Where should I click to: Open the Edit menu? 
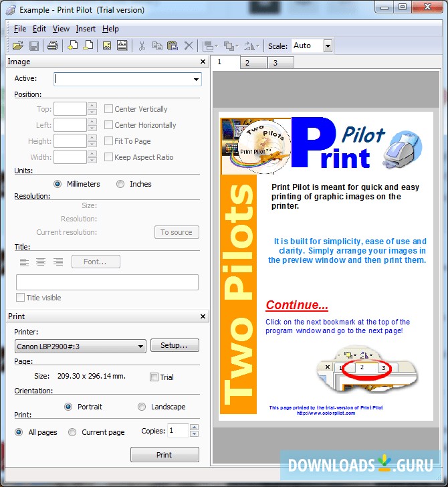(x=39, y=29)
